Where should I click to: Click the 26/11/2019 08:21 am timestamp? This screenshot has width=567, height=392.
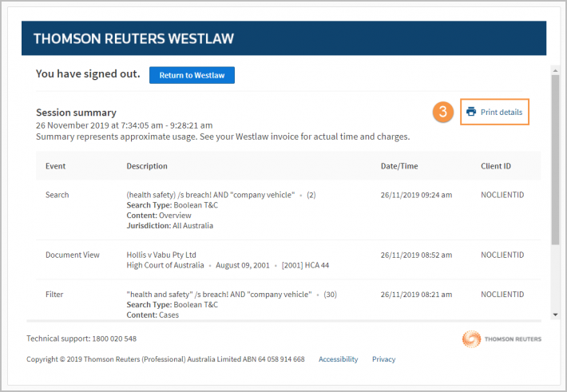pyautogui.click(x=416, y=295)
